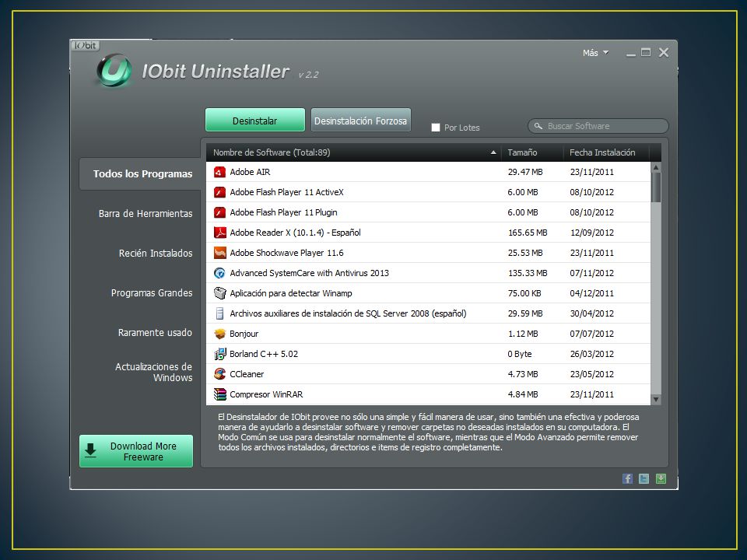The image size is (747, 560).
Task: Open the Más dropdown menu
Action: (595, 53)
